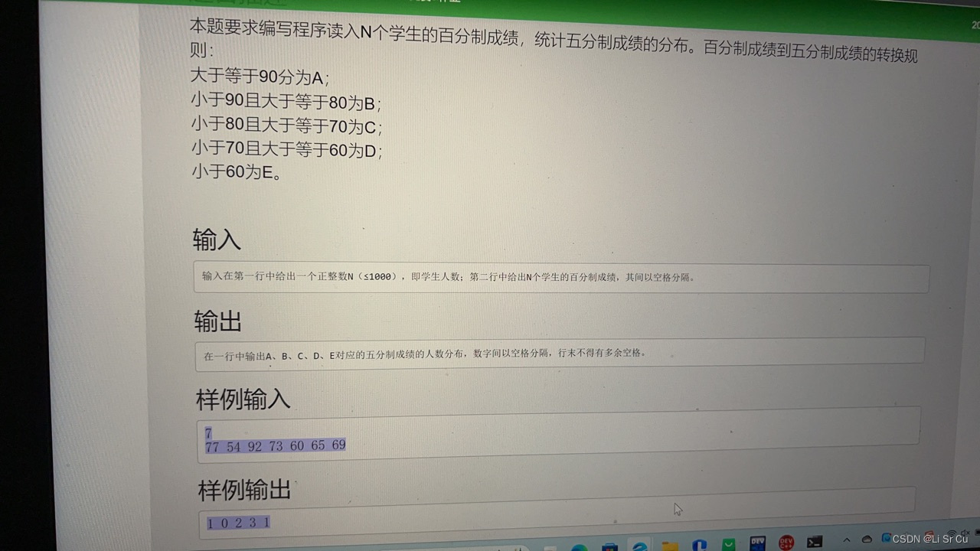Screen dimensions: 980x551
Task: Click sample input line '7'
Action: (208, 433)
